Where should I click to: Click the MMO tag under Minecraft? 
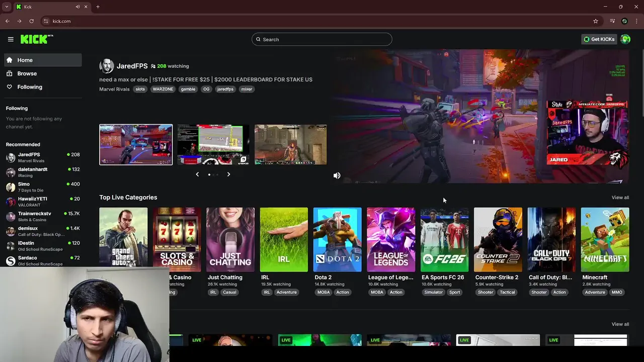click(617, 292)
